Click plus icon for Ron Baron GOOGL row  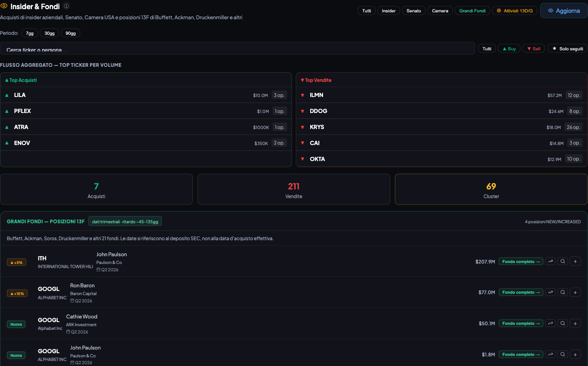coord(575,292)
